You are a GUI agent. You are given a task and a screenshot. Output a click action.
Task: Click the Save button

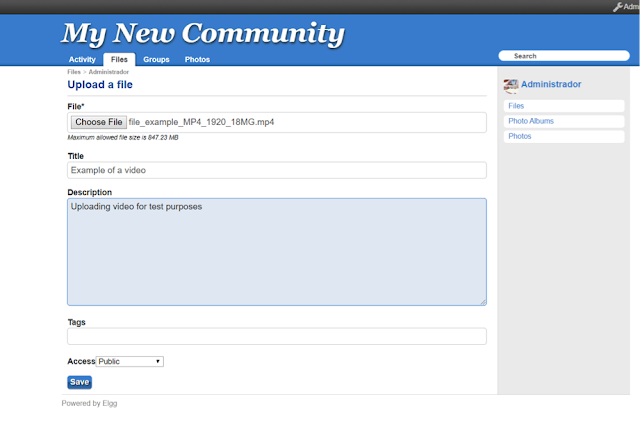pyautogui.click(x=80, y=382)
